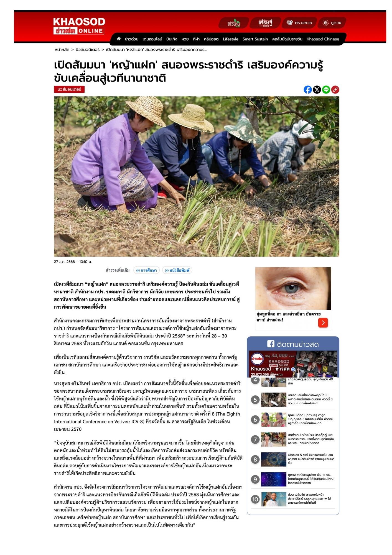Click the red arrow button on the ad

[323, 322]
